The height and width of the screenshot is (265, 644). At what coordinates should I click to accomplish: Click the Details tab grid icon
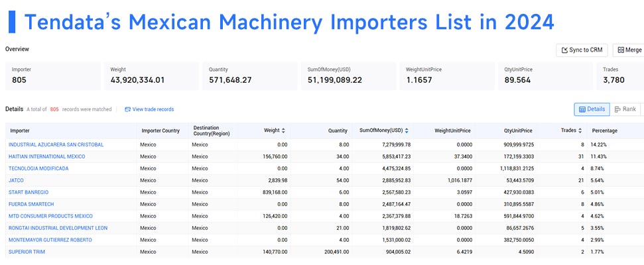click(x=582, y=109)
